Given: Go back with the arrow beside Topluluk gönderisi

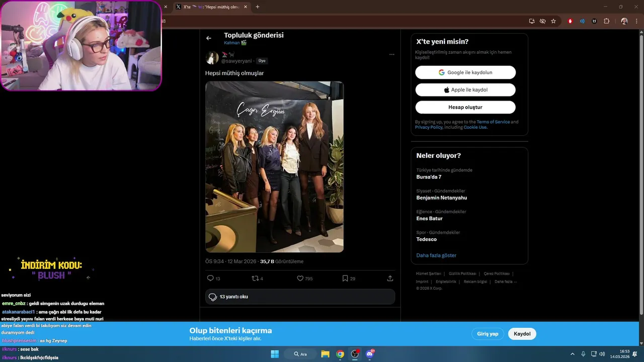Looking at the screenshot, I should [x=209, y=38].
